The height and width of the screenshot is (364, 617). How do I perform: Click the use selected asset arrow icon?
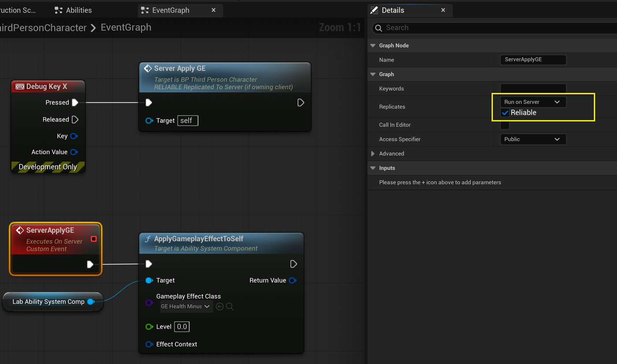pos(219,306)
